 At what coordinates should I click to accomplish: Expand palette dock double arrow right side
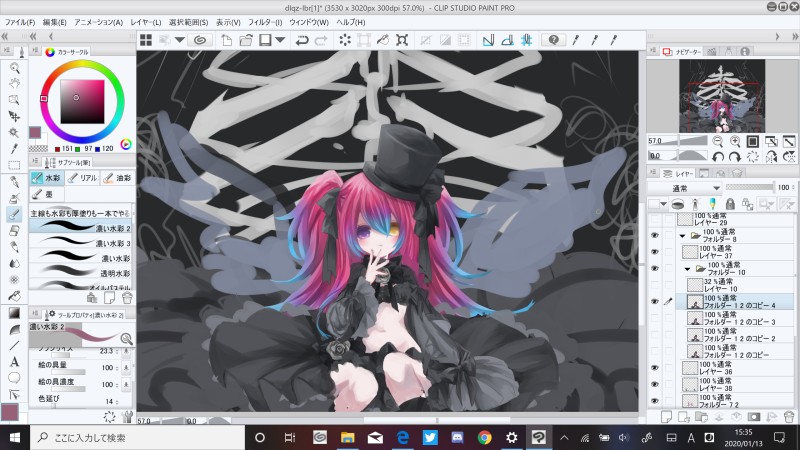(x=794, y=36)
